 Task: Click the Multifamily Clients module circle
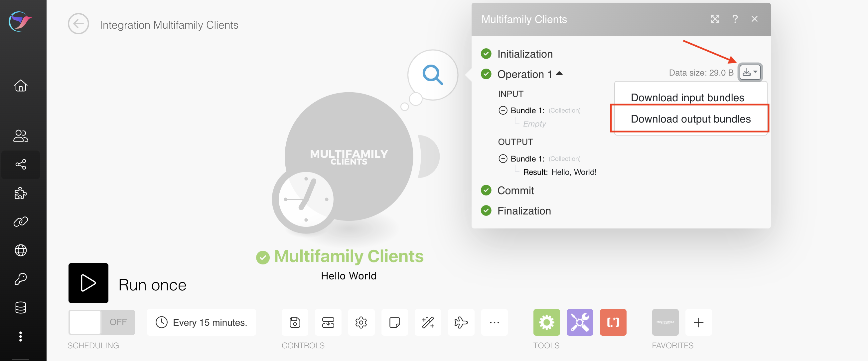(x=349, y=156)
